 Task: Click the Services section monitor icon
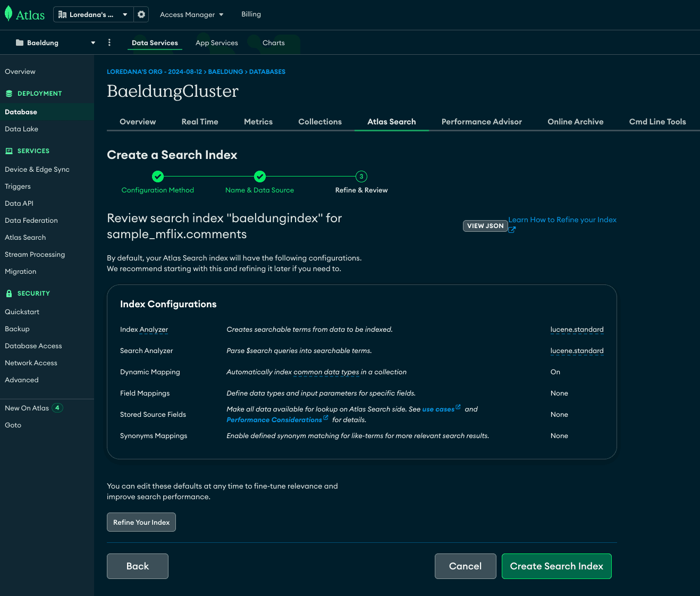tap(9, 151)
